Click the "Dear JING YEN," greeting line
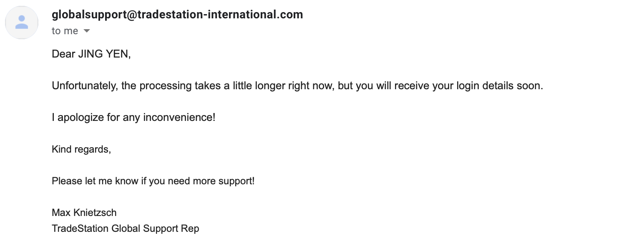Screen dimensions: 644x251 click(91, 54)
